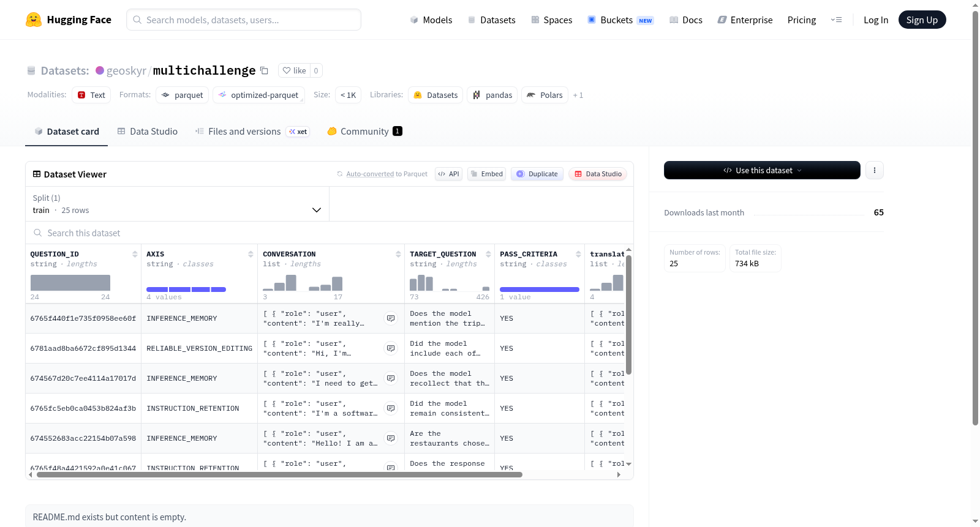This screenshot has width=980, height=527.
Task: Select cell "Did the model include each of…"
Action: coord(450,348)
